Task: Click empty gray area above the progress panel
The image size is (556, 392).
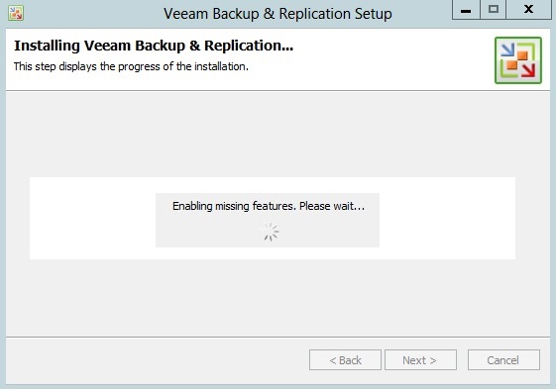Action: coord(278,135)
